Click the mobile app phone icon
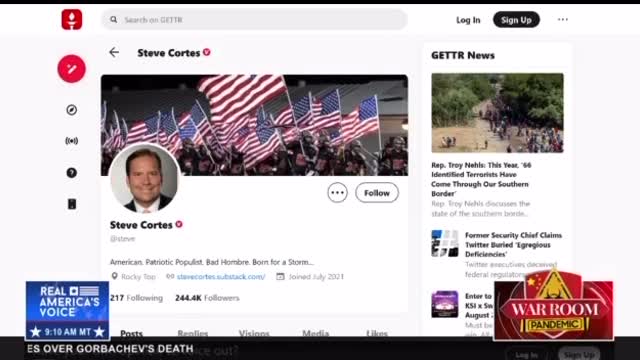This screenshot has width=640, height=360. (x=72, y=204)
